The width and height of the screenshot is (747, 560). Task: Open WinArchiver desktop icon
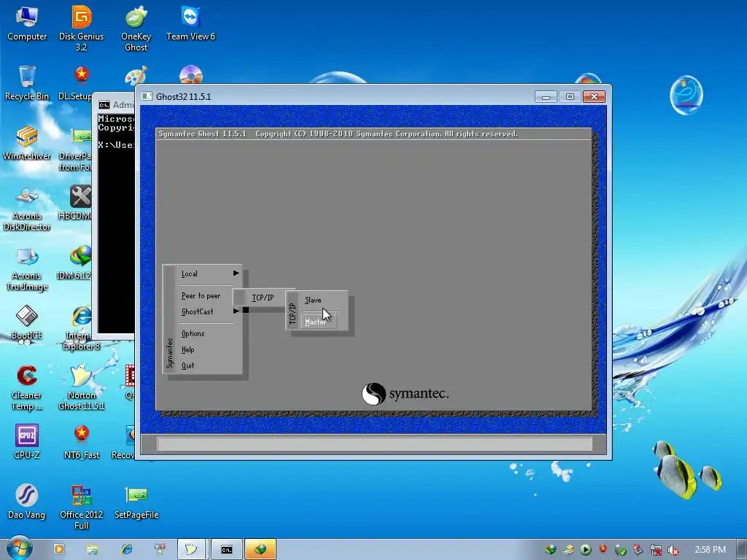27,143
